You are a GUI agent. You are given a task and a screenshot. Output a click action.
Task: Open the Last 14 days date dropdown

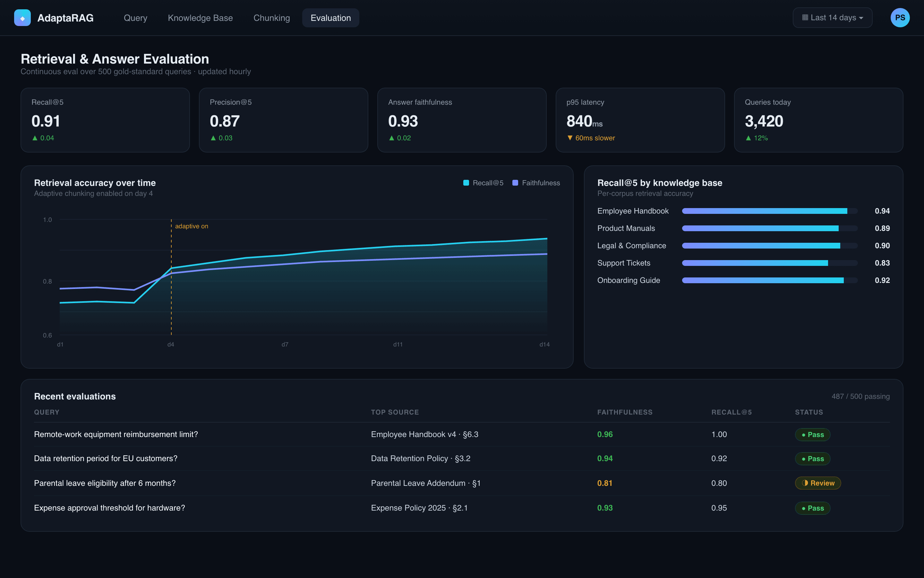(832, 18)
